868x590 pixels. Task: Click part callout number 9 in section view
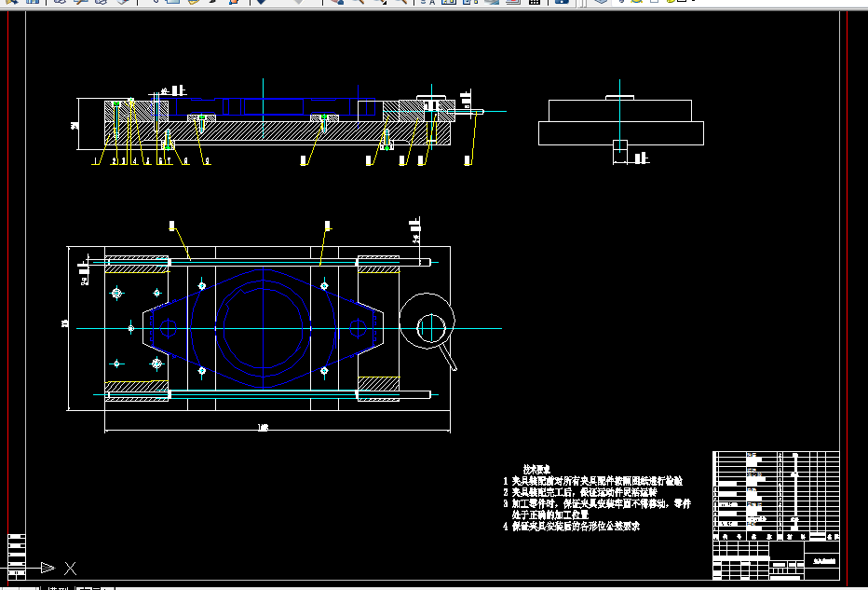point(207,160)
